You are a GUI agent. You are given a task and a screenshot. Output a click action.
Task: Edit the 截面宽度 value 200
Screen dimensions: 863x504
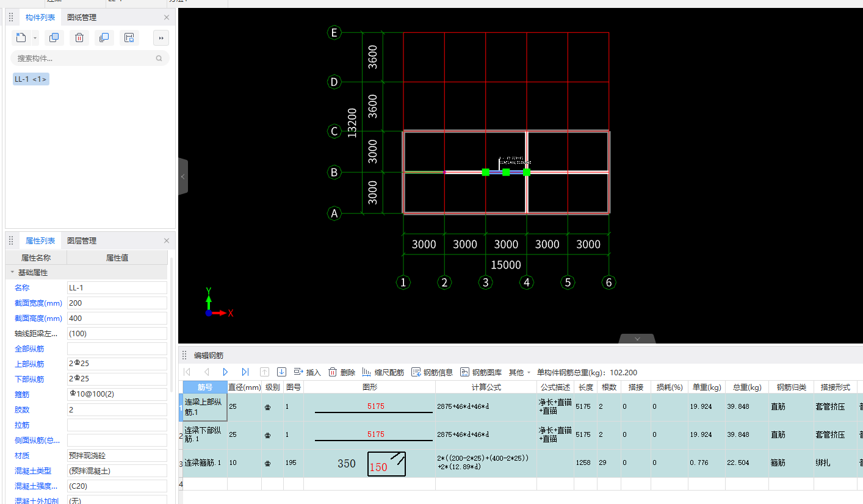coord(117,303)
